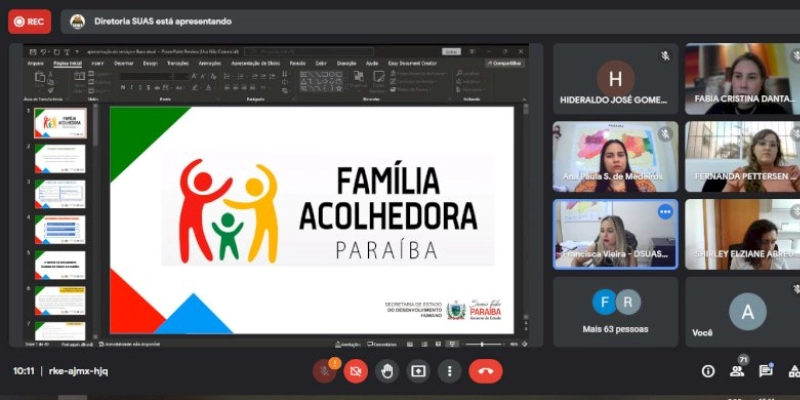Pick the font color button
The height and width of the screenshot is (400, 800).
coord(208,88)
